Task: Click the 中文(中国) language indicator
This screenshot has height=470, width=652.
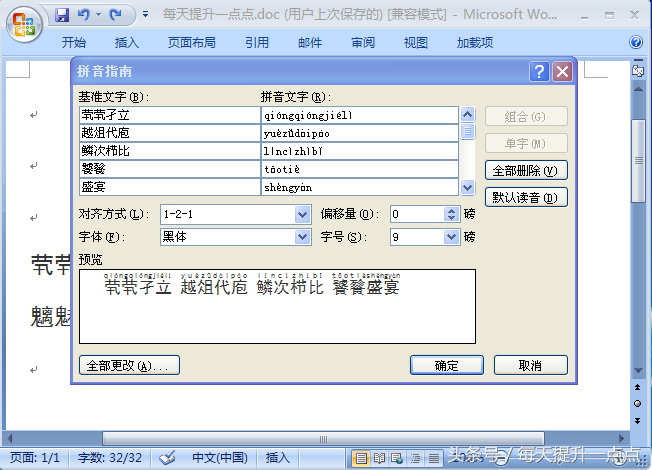Action: tap(220, 458)
